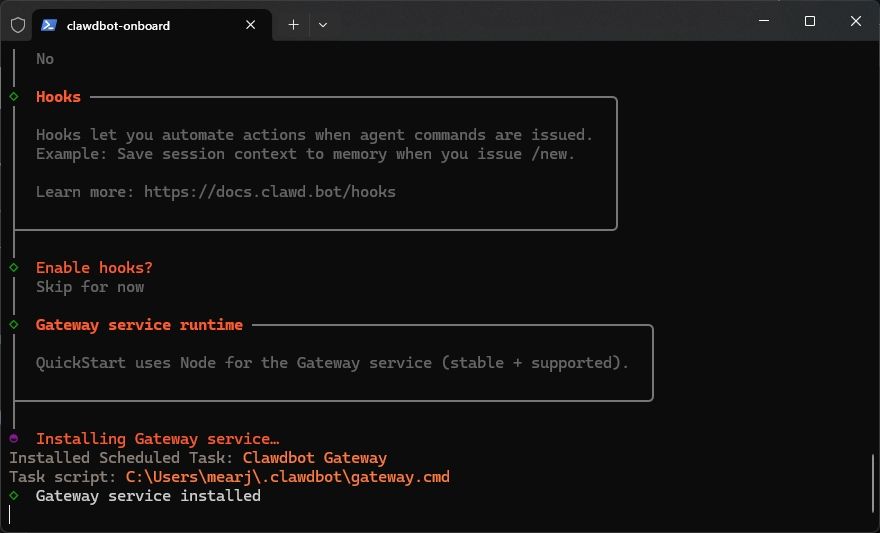Minimize the terminal window

click(x=764, y=21)
